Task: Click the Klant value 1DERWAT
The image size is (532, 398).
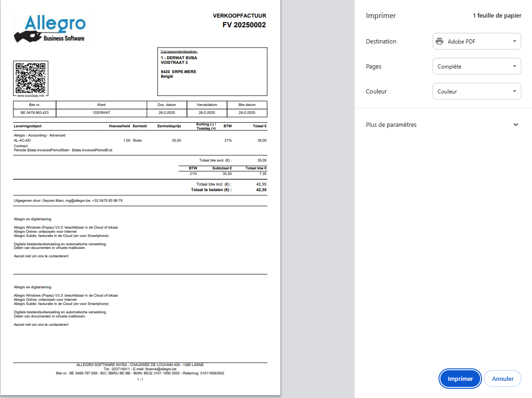Action: click(x=101, y=112)
